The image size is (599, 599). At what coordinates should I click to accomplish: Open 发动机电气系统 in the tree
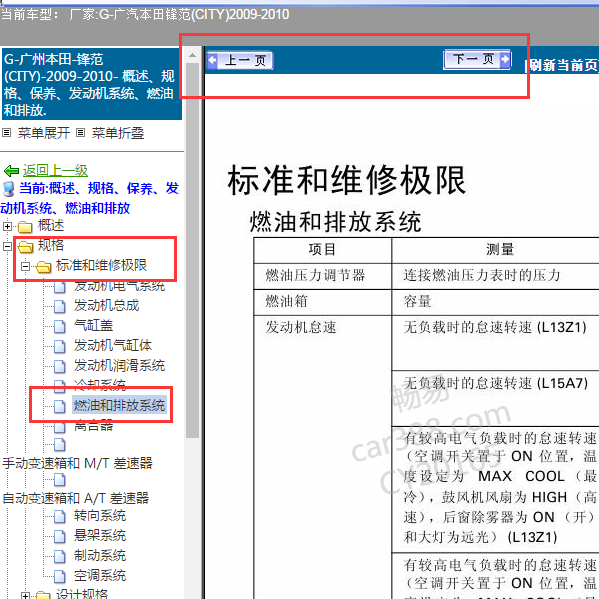tap(120, 287)
